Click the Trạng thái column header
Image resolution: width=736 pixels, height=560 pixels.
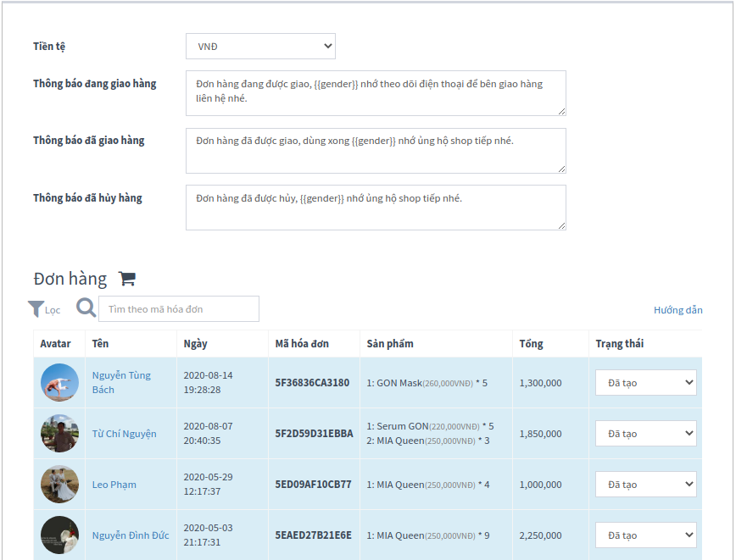(620, 344)
